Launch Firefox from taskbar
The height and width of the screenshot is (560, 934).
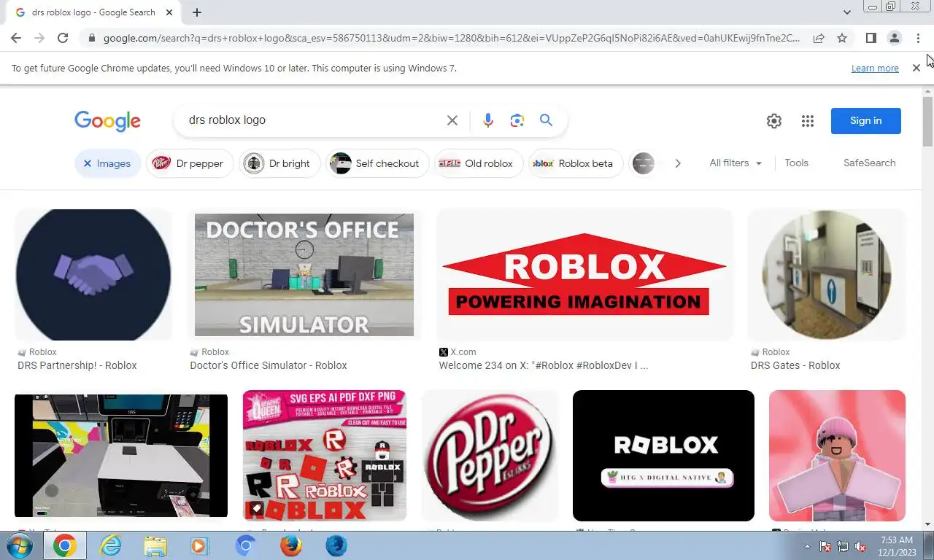291,545
